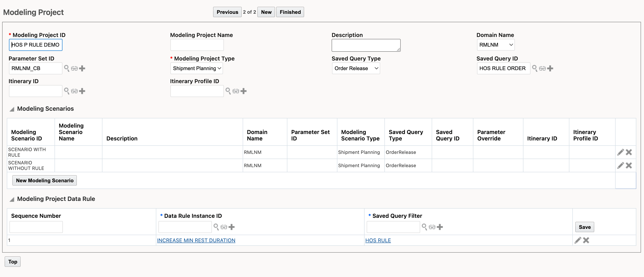Open the Domain Name dropdown
The width and height of the screenshot is (644, 277).
(x=495, y=45)
